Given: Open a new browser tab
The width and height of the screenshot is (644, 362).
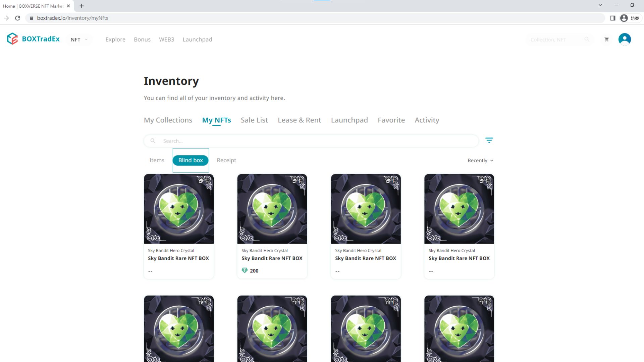Looking at the screenshot, I should coord(82,6).
